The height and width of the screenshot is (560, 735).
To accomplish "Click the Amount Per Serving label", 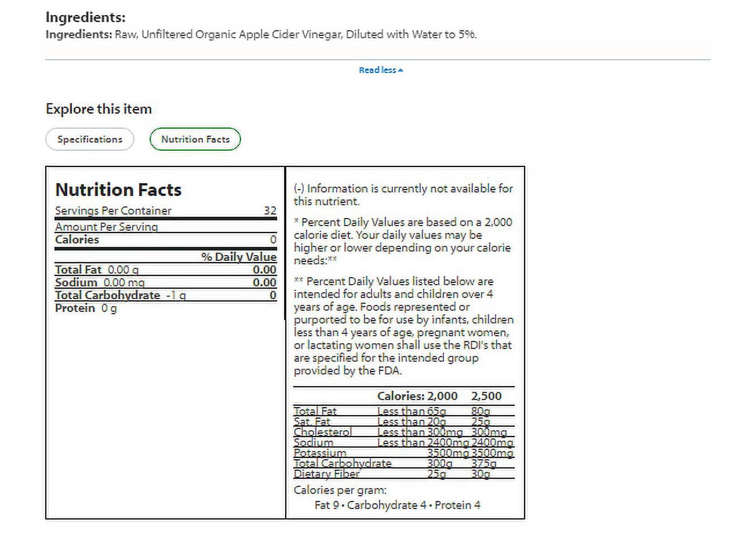I will [x=107, y=227].
